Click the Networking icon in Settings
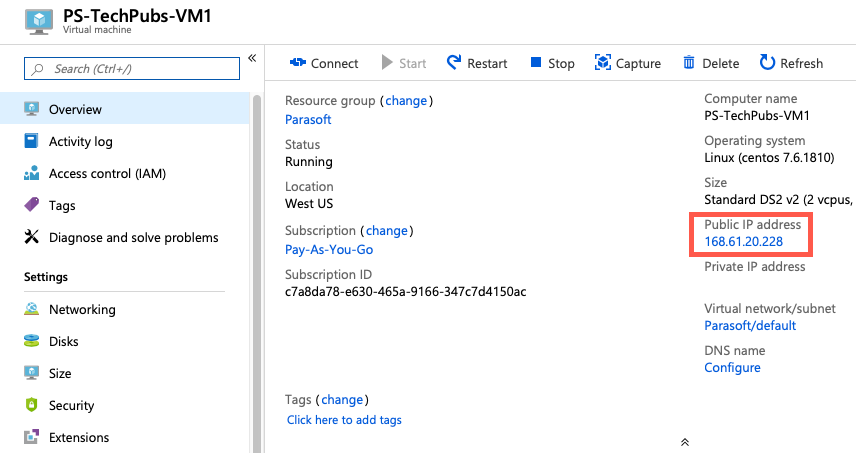Image resolution: width=856 pixels, height=453 pixels. pyautogui.click(x=32, y=309)
